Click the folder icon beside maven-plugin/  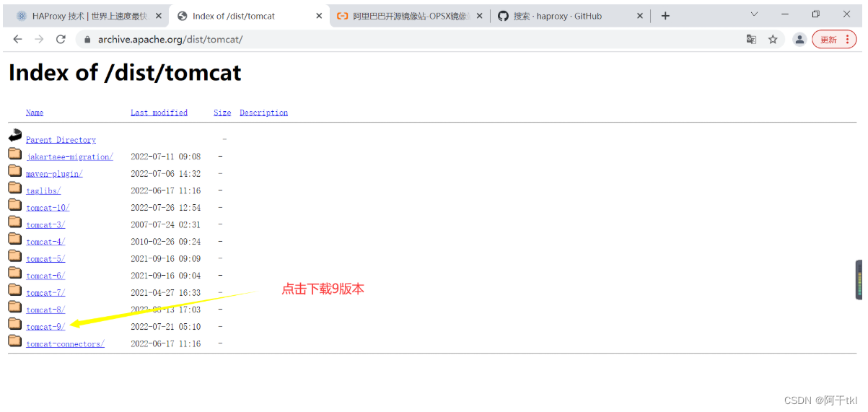14,170
